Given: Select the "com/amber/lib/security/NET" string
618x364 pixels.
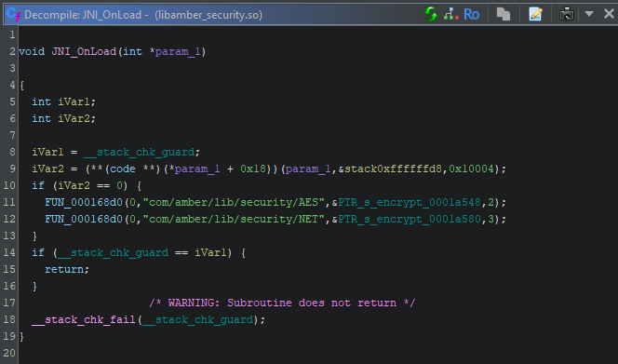Looking at the screenshot, I should 234,219.
